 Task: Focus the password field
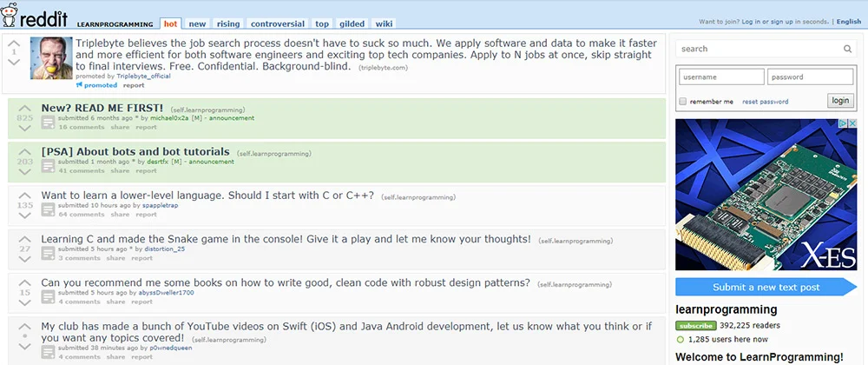[x=810, y=77]
